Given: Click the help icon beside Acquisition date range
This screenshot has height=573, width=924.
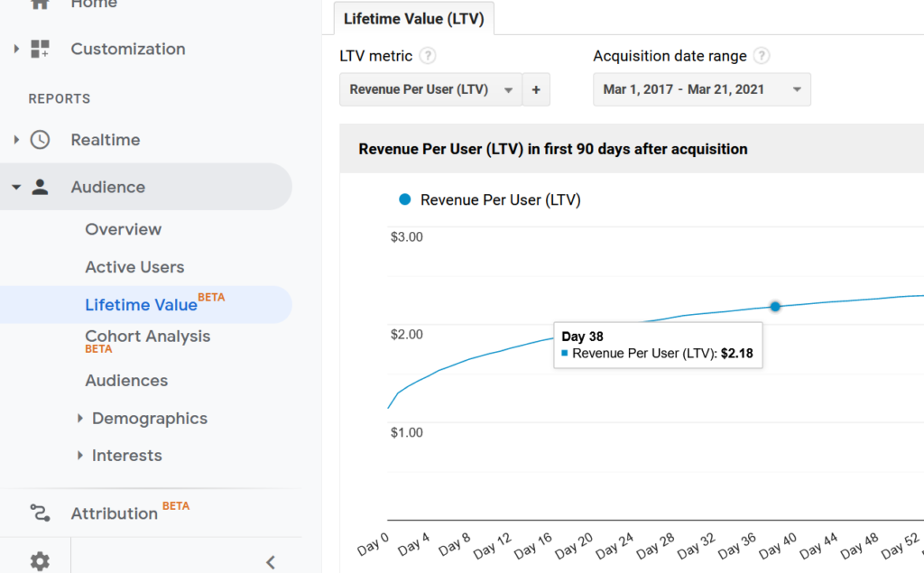Looking at the screenshot, I should tap(761, 55).
